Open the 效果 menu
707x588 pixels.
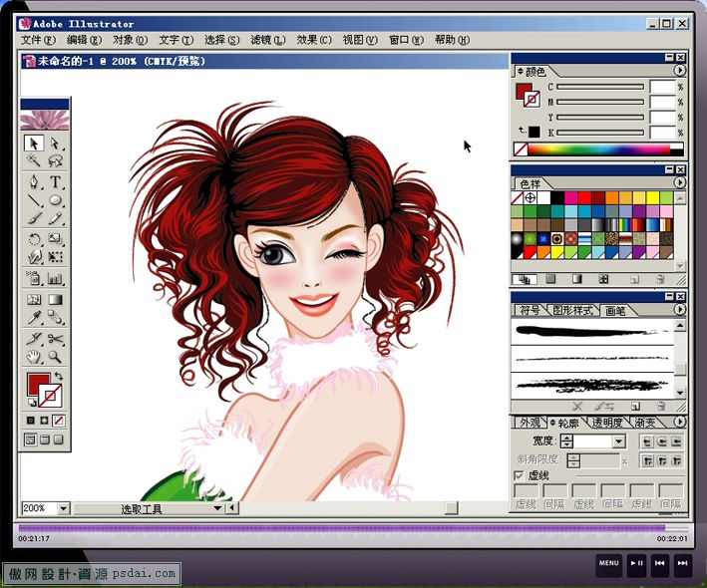[x=314, y=40]
